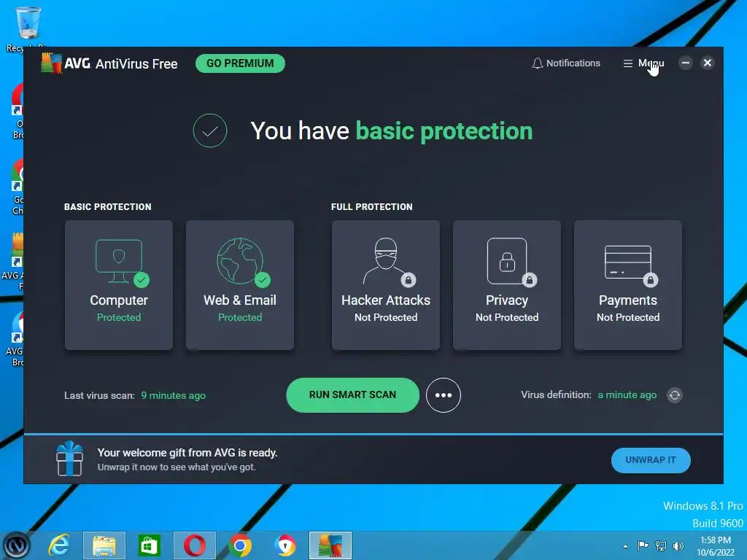Viewport: 747px width, 560px height.
Task: Select the Recycle Bin desktop icon
Action: (28, 28)
